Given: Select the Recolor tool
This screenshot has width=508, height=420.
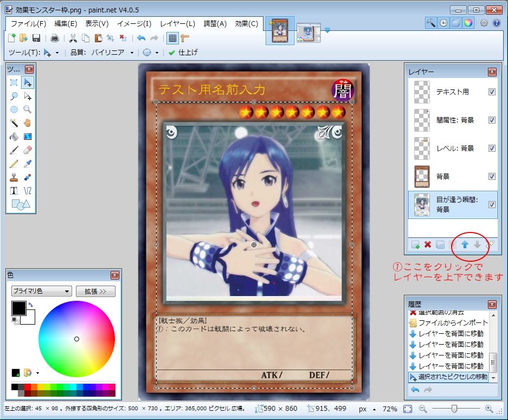Looking at the screenshot, I should (28, 177).
